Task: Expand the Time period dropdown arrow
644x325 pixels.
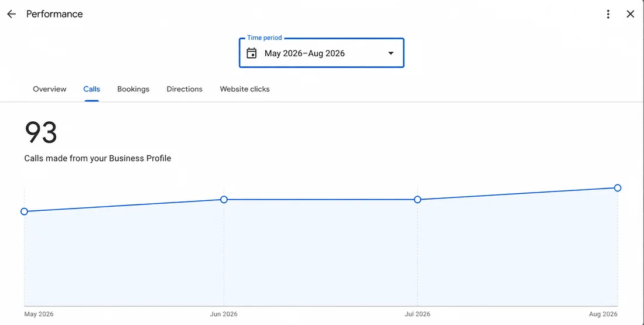Action: coord(391,53)
